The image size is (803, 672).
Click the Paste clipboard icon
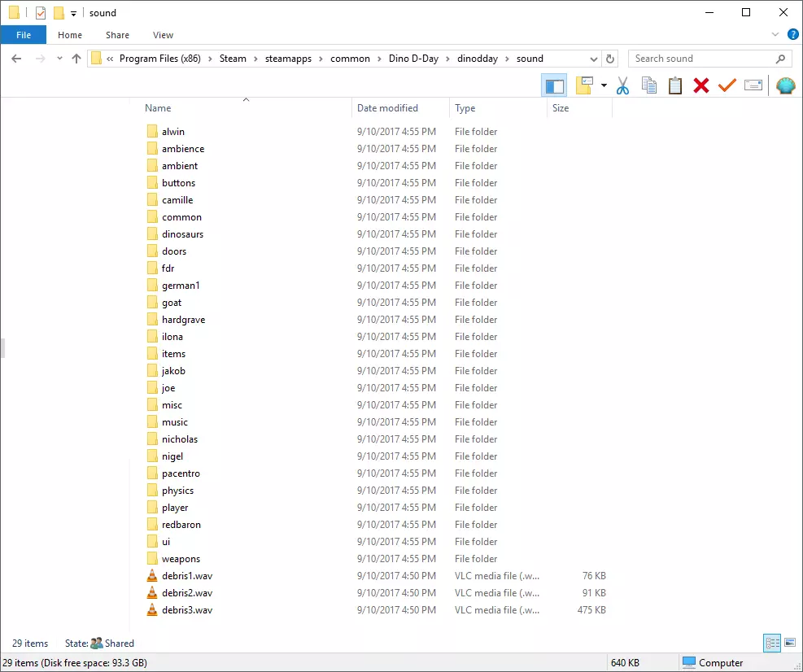[x=675, y=85]
